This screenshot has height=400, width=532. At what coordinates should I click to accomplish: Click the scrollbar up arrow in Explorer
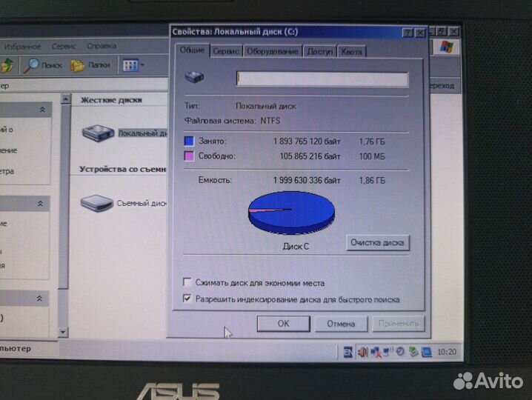point(65,99)
